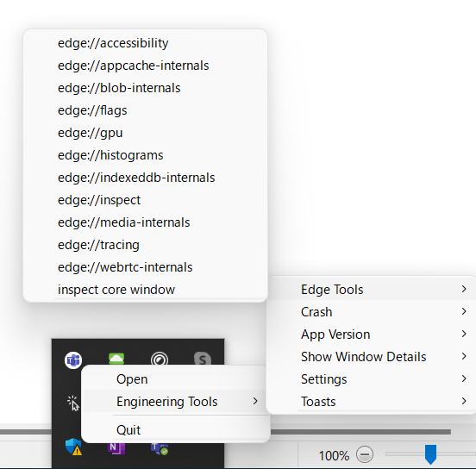Choose edge://webrtc-internals entry
Image resolution: width=476 pixels, height=469 pixels.
click(x=145, y=267)
